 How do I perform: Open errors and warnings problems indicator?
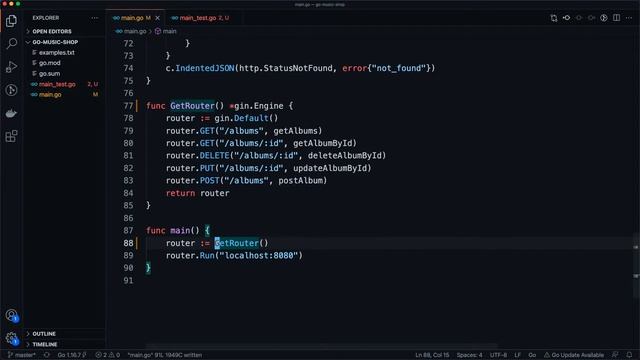click(x=108, y=355)
